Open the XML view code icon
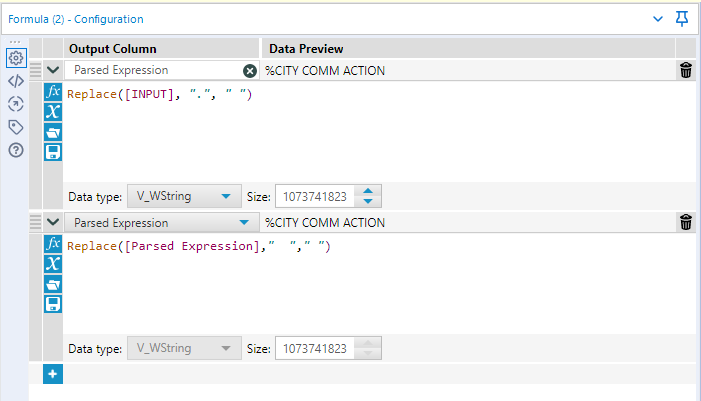 [x=16, y=81]
